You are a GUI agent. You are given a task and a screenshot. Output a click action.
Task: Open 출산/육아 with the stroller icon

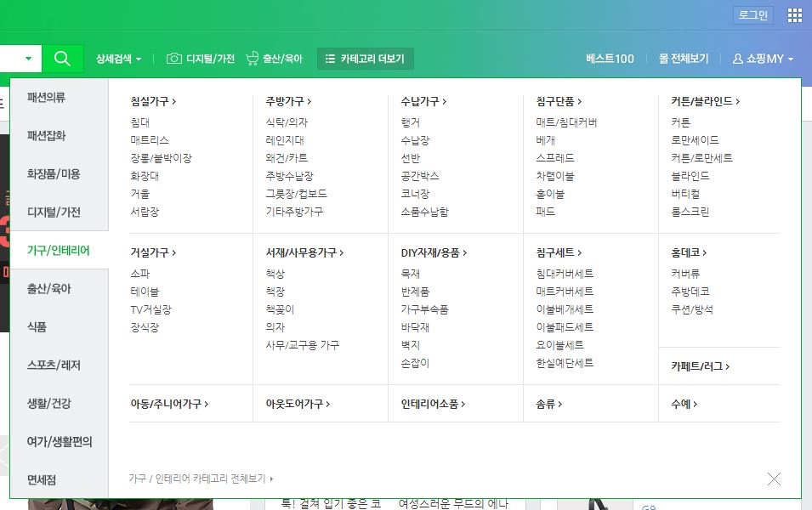pos(274,59)
